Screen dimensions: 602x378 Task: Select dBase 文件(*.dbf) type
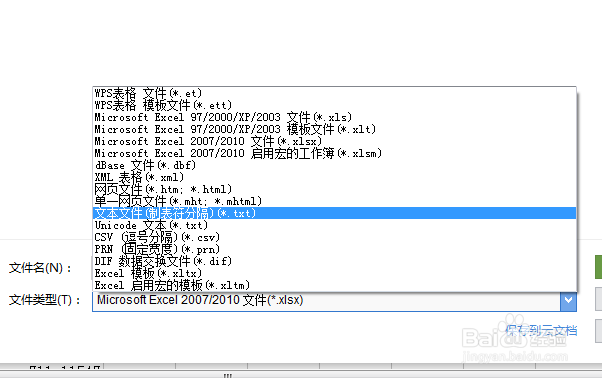pyautogui.click(x=334, y=165)
